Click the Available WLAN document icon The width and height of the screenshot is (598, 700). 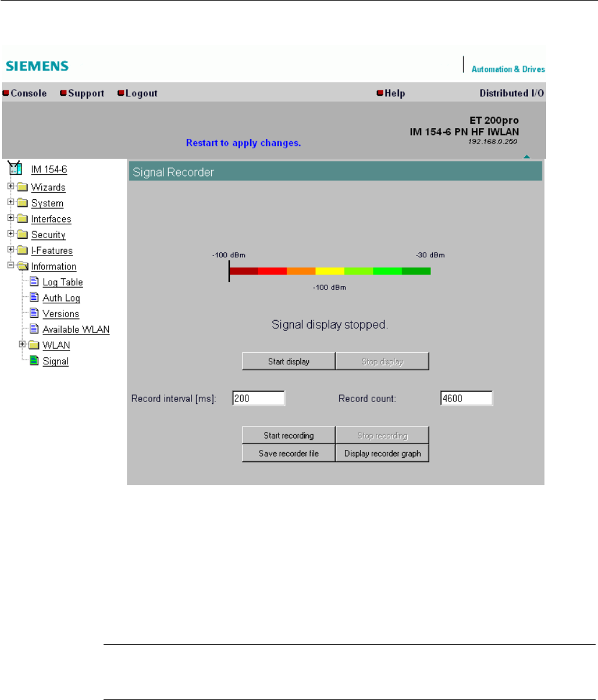(x=34, y=328)
